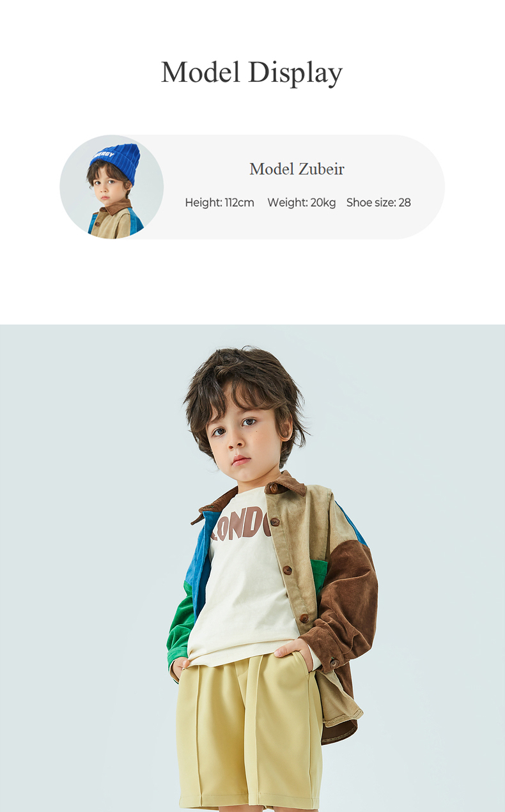Click the top button on the jacket placket
The image size is (505, 812).
coord(275,522)
